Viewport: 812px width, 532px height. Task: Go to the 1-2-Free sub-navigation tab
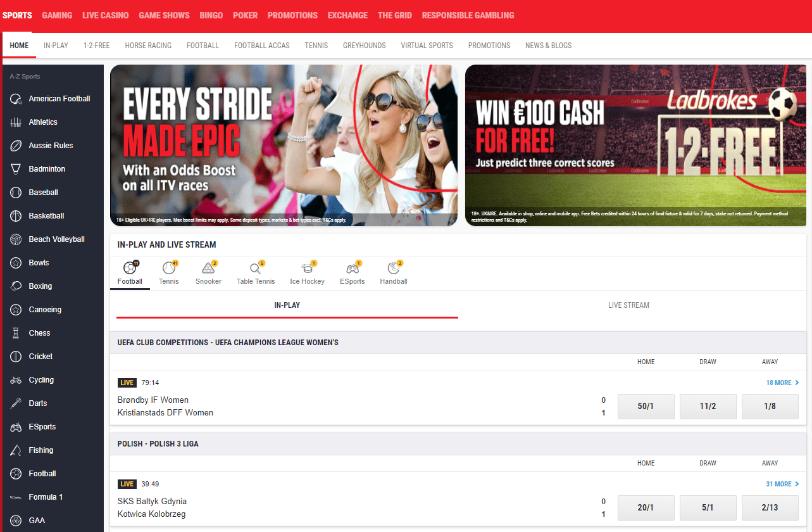[97, 46]
